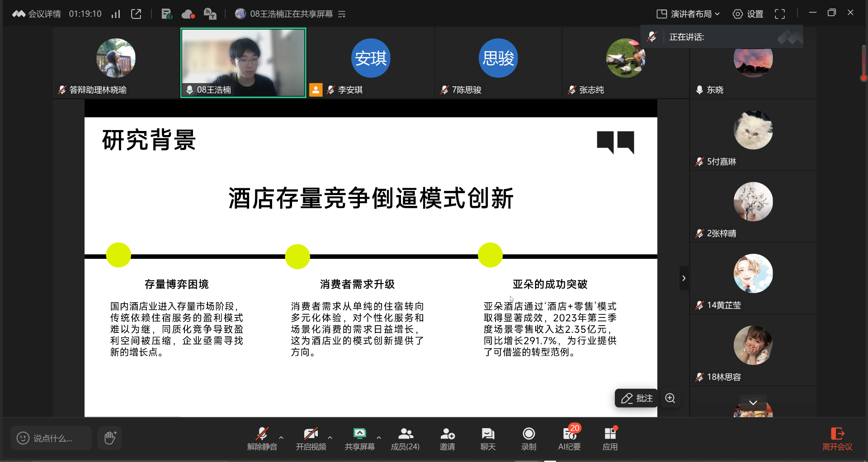Click the magnifier zoom icon near 批注
The image size is (868, 462).
pyautogui.click(x=670, y=398)
